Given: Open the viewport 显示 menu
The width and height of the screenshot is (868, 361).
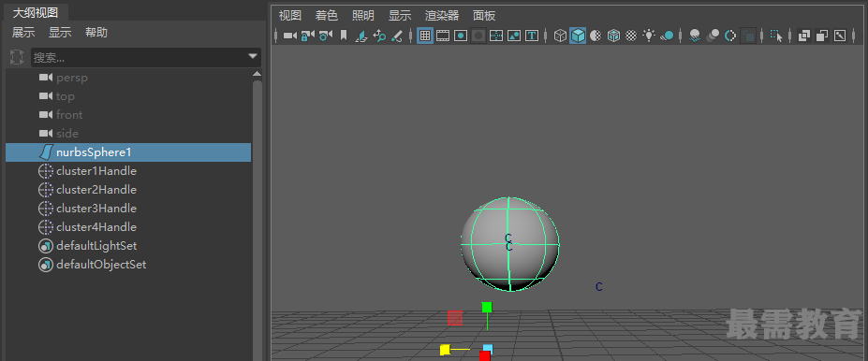Looking at the screenshot, I should (400, 16).
